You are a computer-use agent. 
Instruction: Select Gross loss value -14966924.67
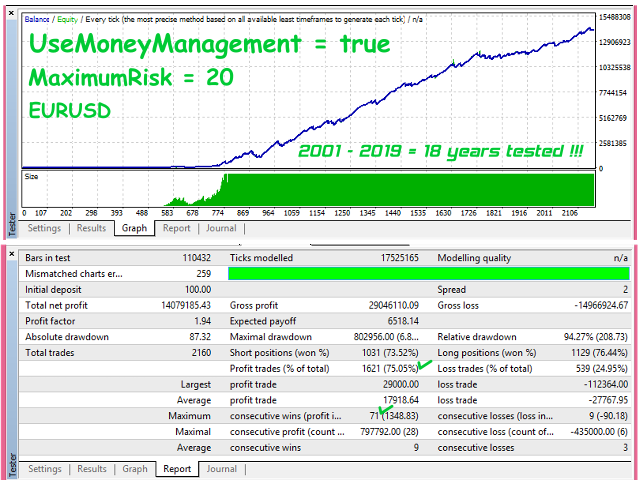pos(601,305)
